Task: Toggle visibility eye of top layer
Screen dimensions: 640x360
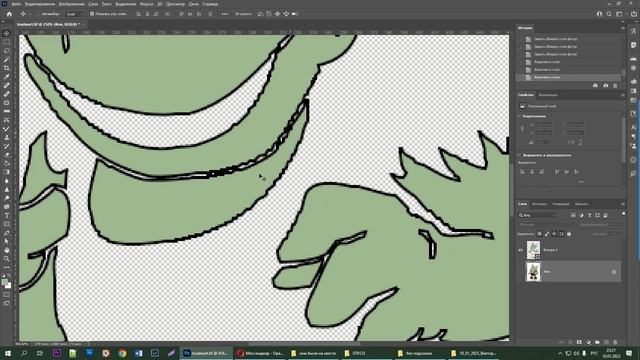Action: tap(520, 250)
